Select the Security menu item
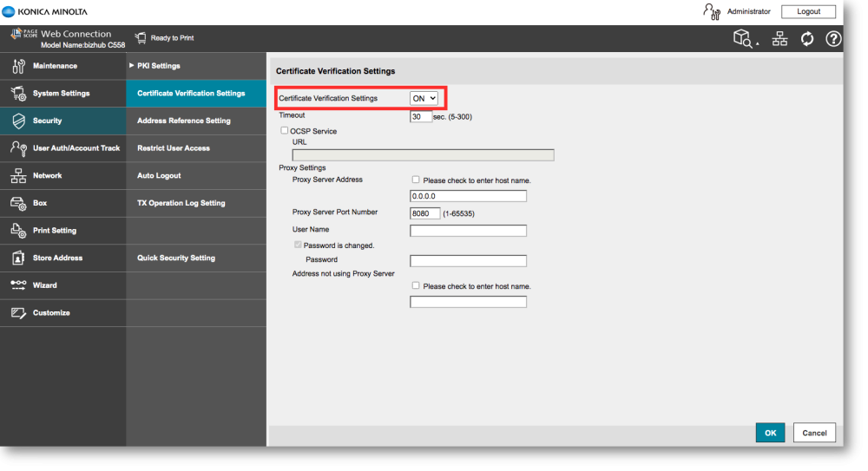Viewport: 868px width, 471px height. click(x=63, y=121)
